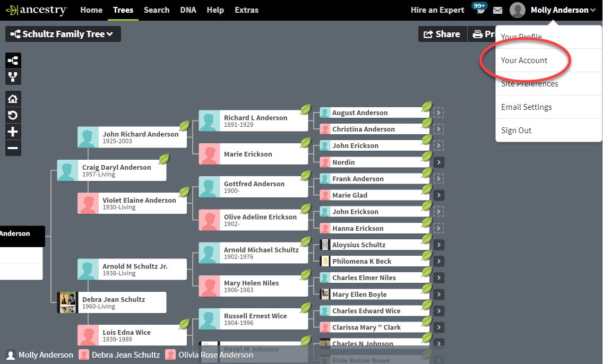
Task: Click the leaf hint on Russell Ernest Wice
Action: (x=306, y=308)
